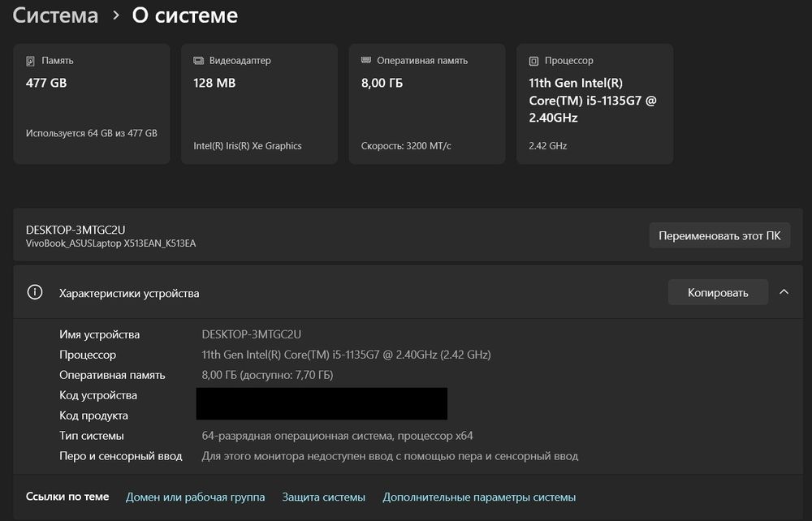Click the pen and touch input unavailable value
Screen dimensions: 812x521
[x=390, y=456]
